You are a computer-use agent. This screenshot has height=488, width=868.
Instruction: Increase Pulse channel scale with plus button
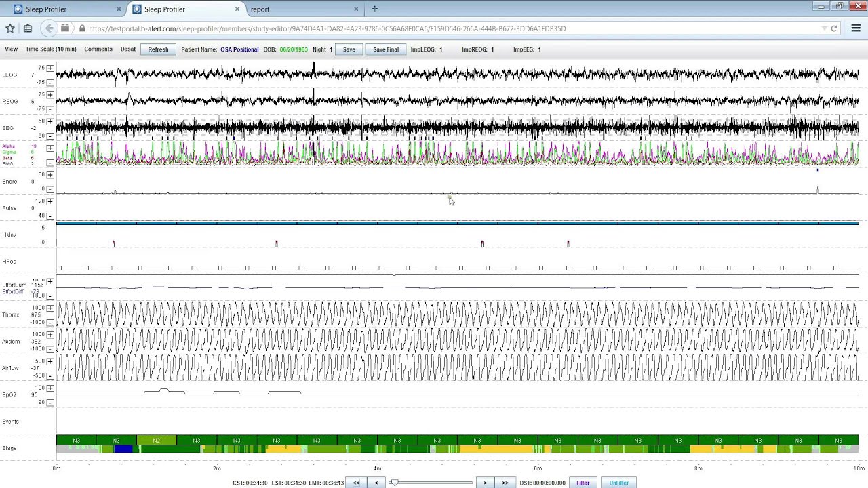(x=50, y=201)
